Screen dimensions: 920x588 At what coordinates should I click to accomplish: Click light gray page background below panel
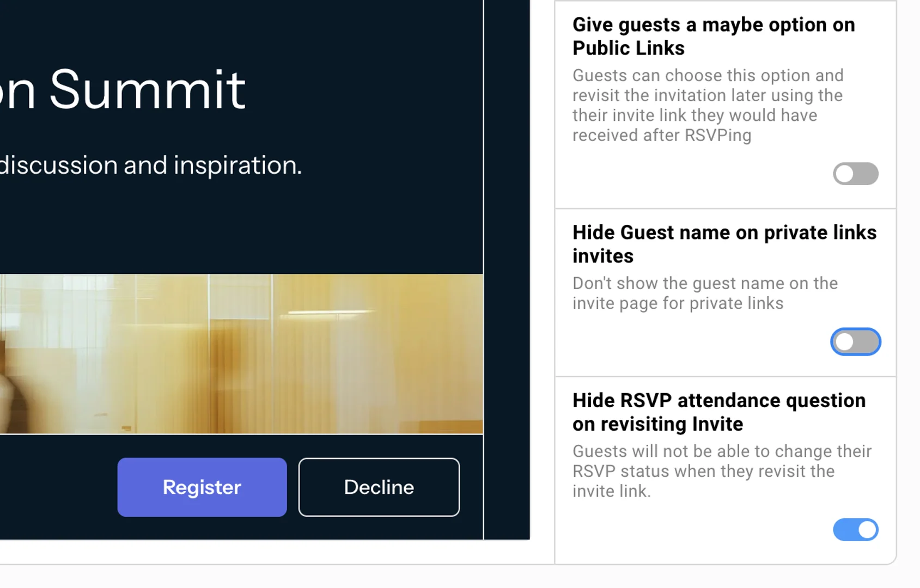pyautogui.click(x=436, y=577)
